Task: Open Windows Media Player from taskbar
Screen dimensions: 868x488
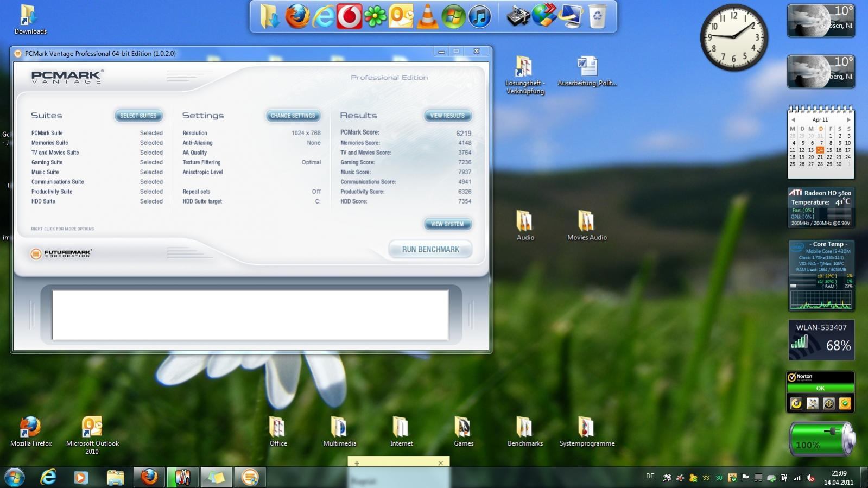Action: [81, 477]
